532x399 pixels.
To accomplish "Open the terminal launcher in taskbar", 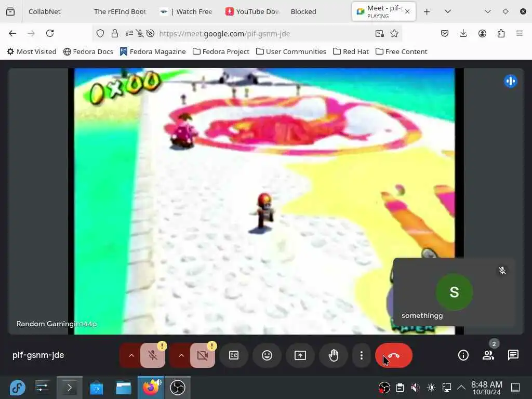I will point(69,388).
